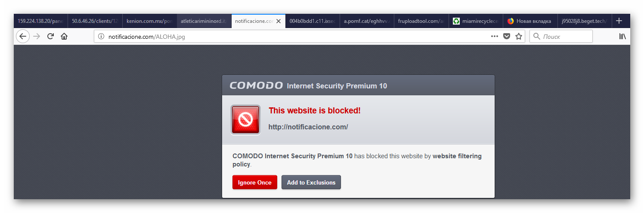Click the address bar URL text

point(146,37)
